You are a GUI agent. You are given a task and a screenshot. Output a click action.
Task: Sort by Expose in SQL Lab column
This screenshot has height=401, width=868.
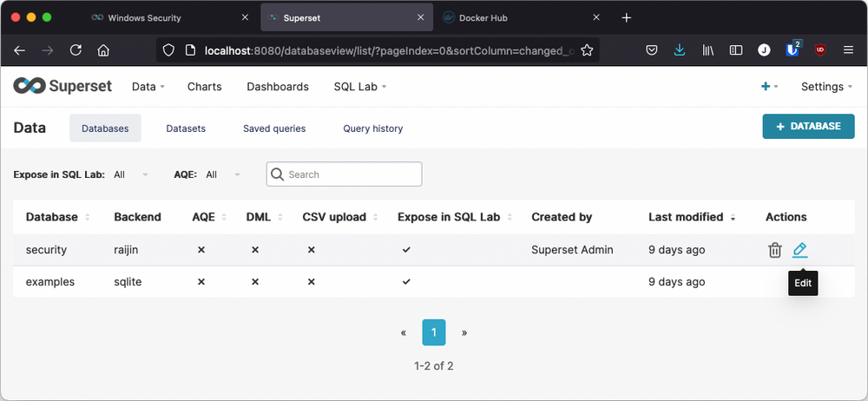[455, 217]
